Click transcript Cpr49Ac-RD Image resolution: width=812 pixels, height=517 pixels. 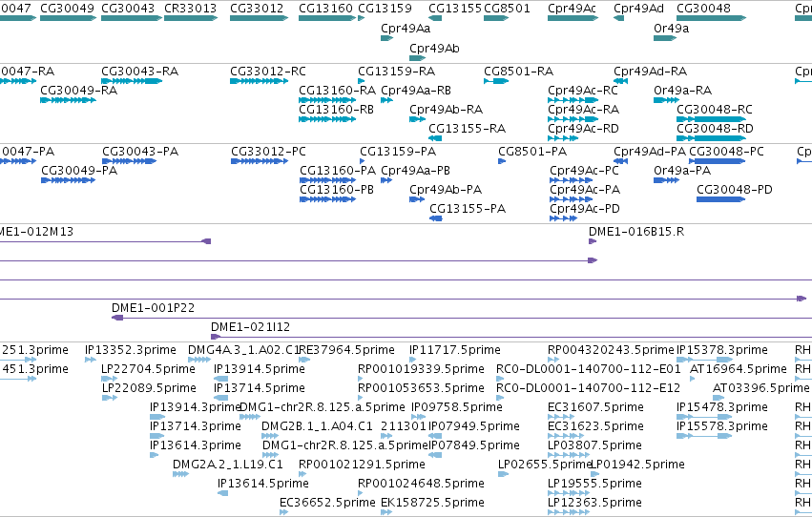(x=563, y=138)
